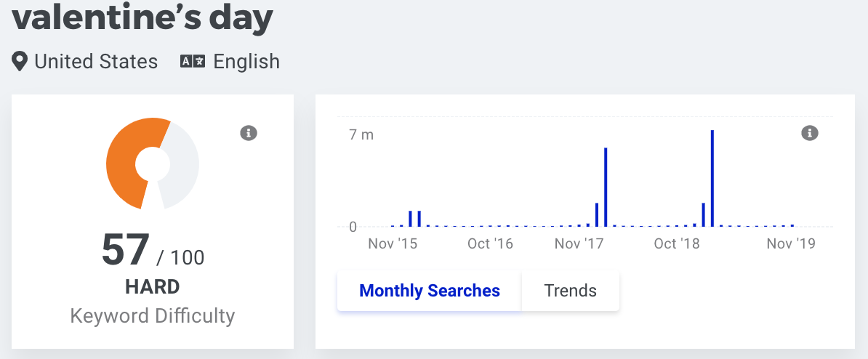Click the language translate icon
The image size is (868, 359).
pyautogui.click(x=193, y=61)
